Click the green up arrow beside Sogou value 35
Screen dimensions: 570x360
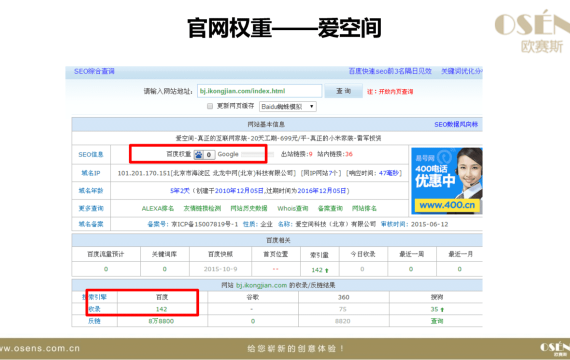point(442,310)
